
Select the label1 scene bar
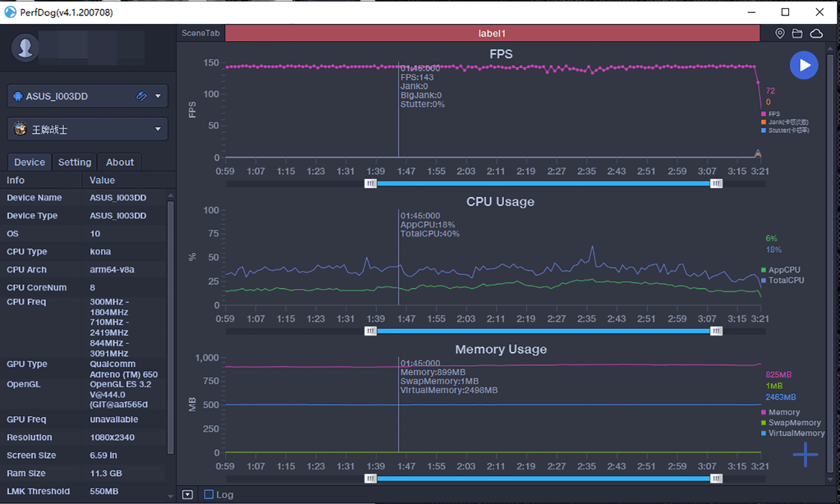tap(492, 33)
